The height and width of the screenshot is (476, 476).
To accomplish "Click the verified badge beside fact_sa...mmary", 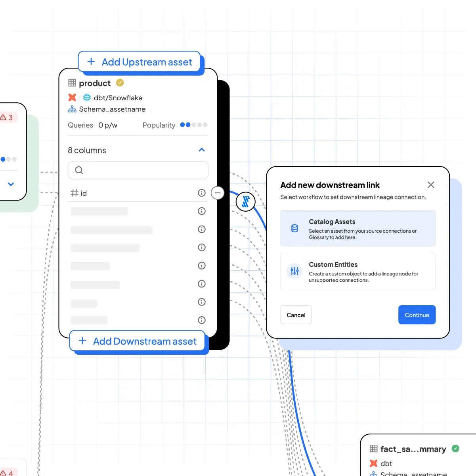I will click(455, 449).
